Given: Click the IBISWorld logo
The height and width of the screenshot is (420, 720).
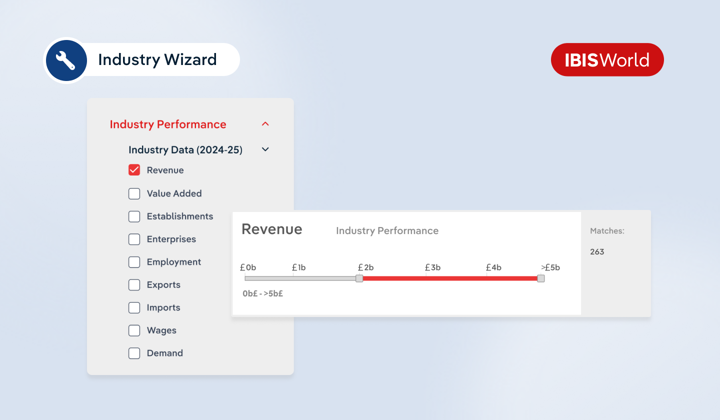Looking at the screenshot, I should click(607, 60).
